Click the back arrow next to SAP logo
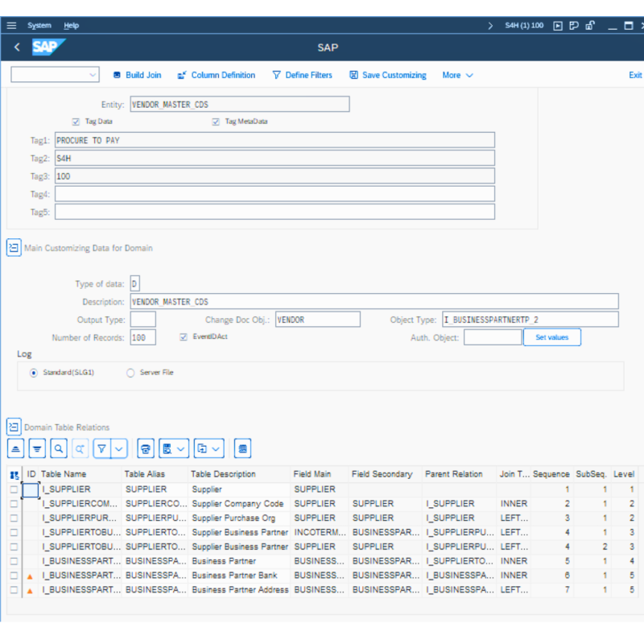The width and height of the screenshot is (644, 644). coord(16,47)
